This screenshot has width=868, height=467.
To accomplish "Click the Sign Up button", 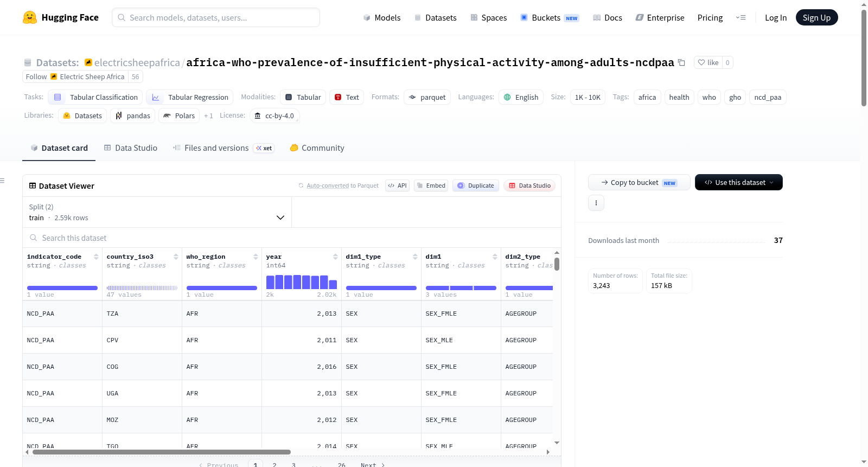I will [816, 17].
